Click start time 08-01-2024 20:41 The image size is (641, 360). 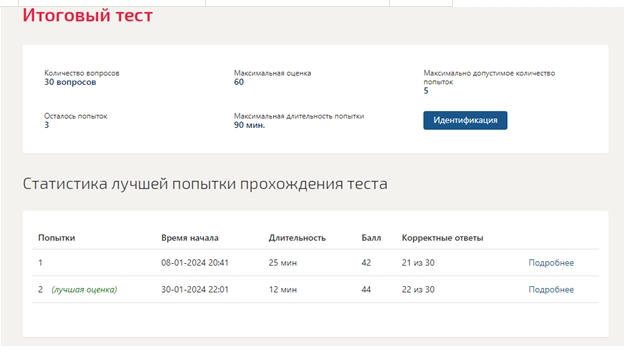tap(195, 263)
